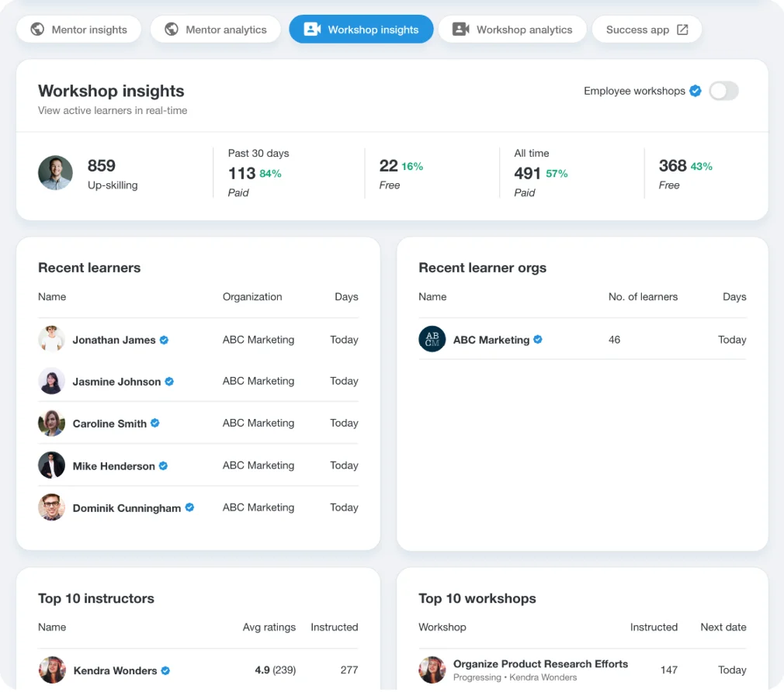Click the Organize Product Research Efforts workshop link

541,664
